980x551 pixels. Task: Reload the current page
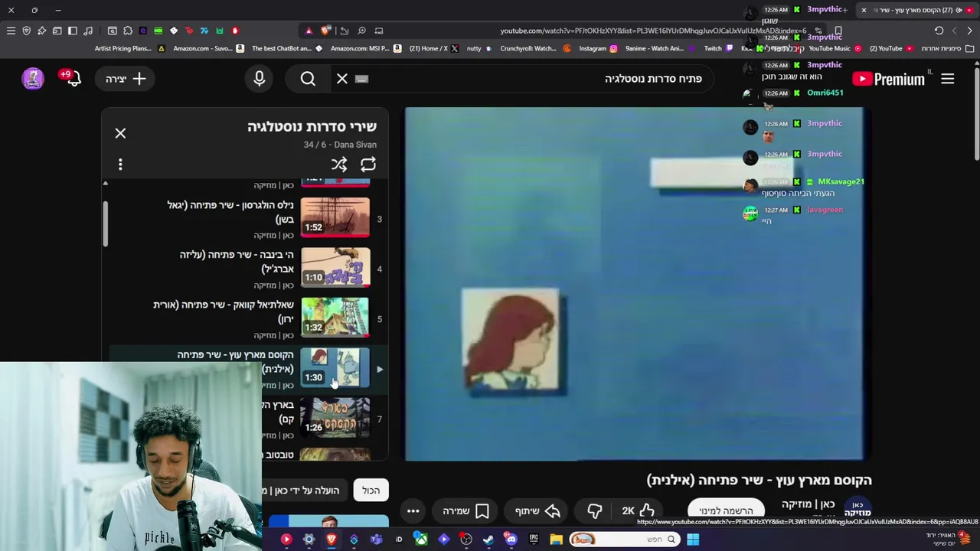[939, 31]
